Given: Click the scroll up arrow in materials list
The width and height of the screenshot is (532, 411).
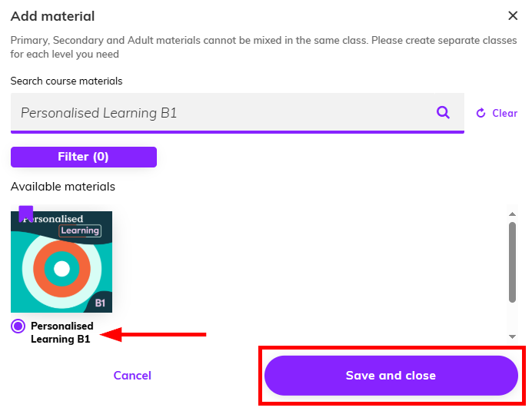Looking at the screenshot, I should pyautogui.click(x=513, y=214).
